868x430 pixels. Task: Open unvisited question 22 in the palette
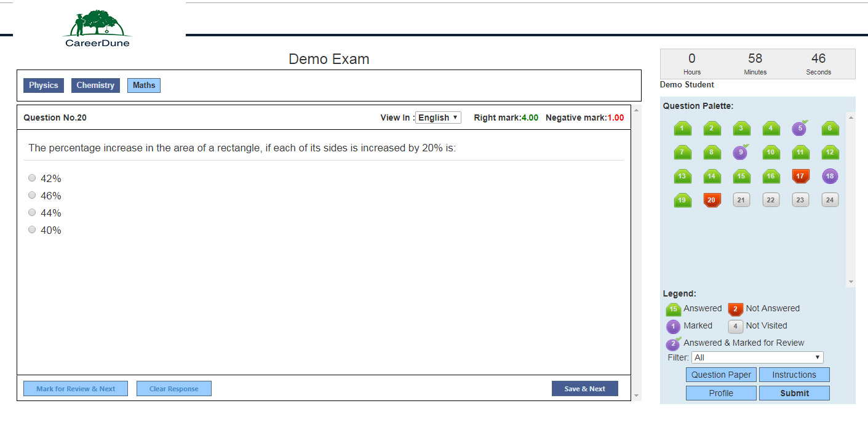pyautogui.click(x=771, y=200)
